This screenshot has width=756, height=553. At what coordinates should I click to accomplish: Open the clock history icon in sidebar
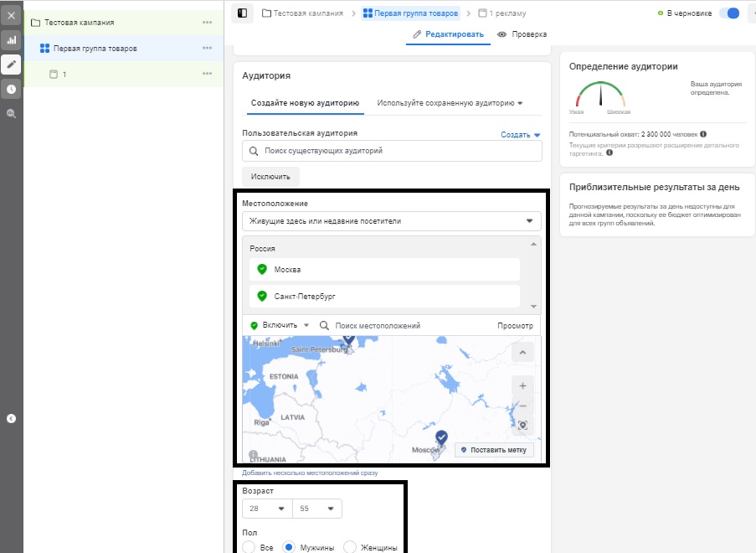(x=12, y=90)
